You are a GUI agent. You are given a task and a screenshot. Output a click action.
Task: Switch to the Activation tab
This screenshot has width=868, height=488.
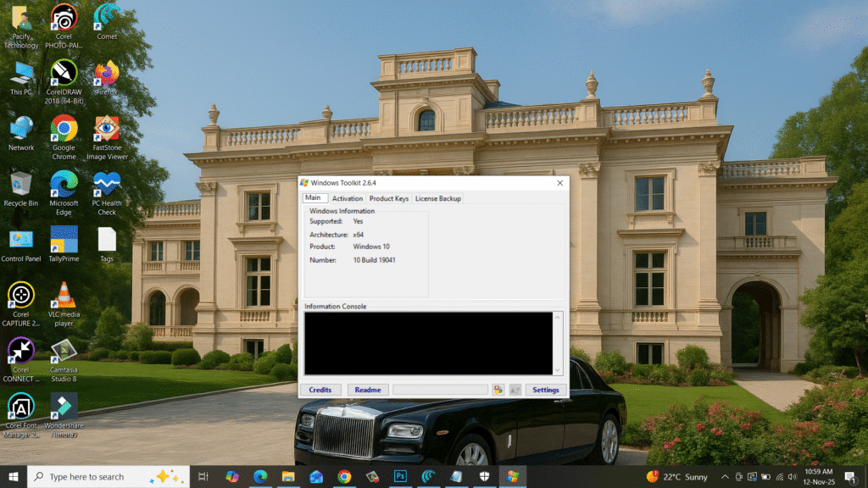click(348, 197)
